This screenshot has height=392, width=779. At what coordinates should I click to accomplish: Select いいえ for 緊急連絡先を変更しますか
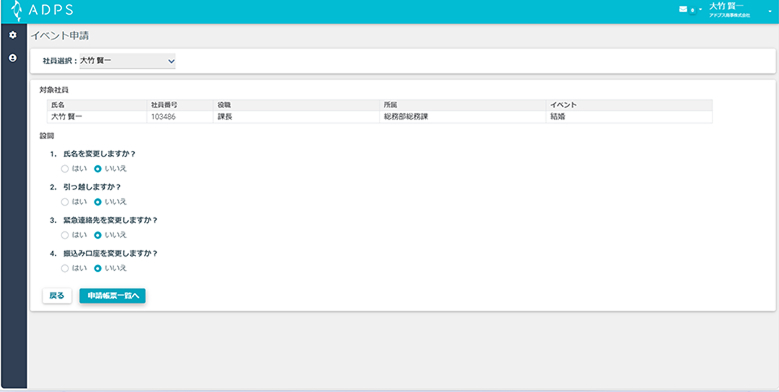click(98, 235)
